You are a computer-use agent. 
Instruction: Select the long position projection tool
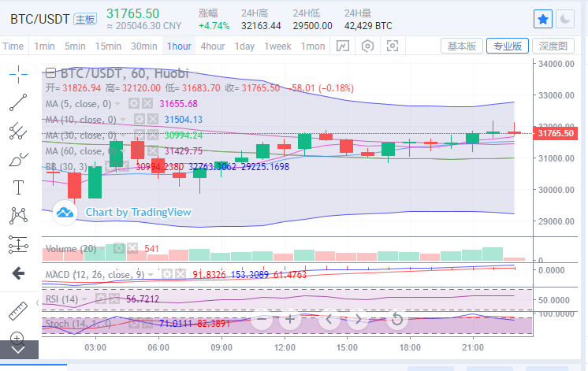(18, 244)
